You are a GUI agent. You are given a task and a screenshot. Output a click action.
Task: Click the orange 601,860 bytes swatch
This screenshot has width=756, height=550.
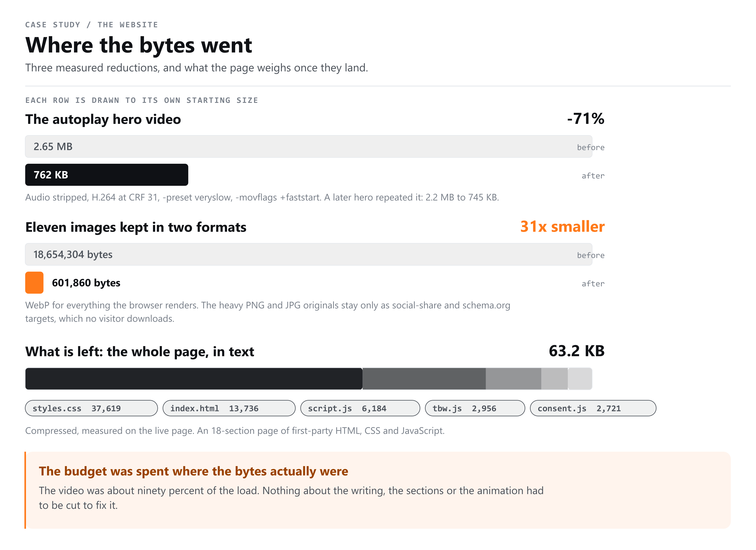tap(34, 283)
